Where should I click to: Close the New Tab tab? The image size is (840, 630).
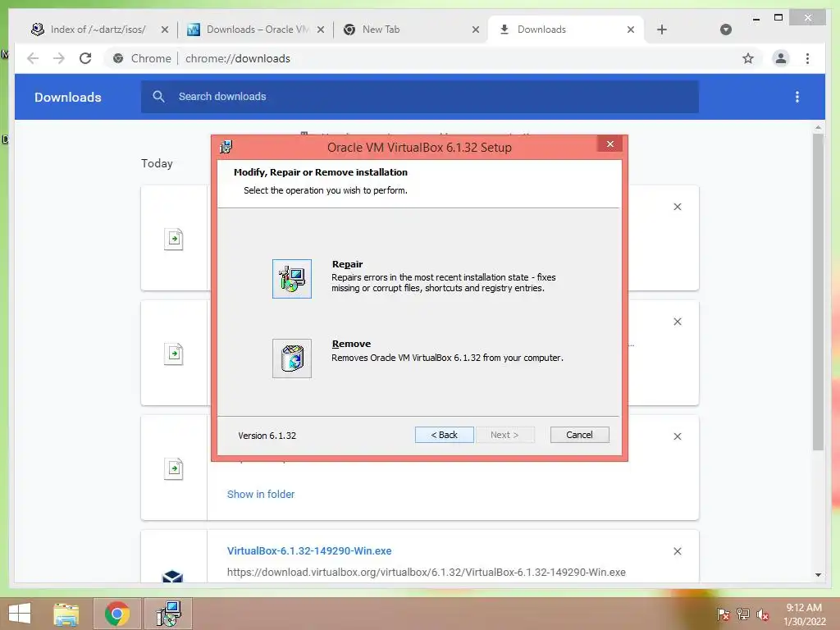[476, 30]
